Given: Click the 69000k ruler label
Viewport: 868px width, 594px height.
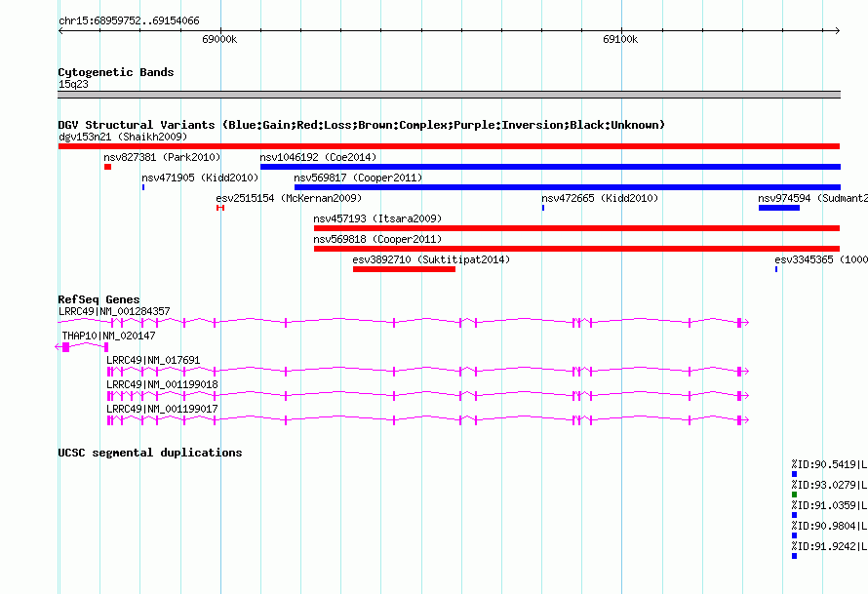Looking at the screenshot, I should coord(219,39).
